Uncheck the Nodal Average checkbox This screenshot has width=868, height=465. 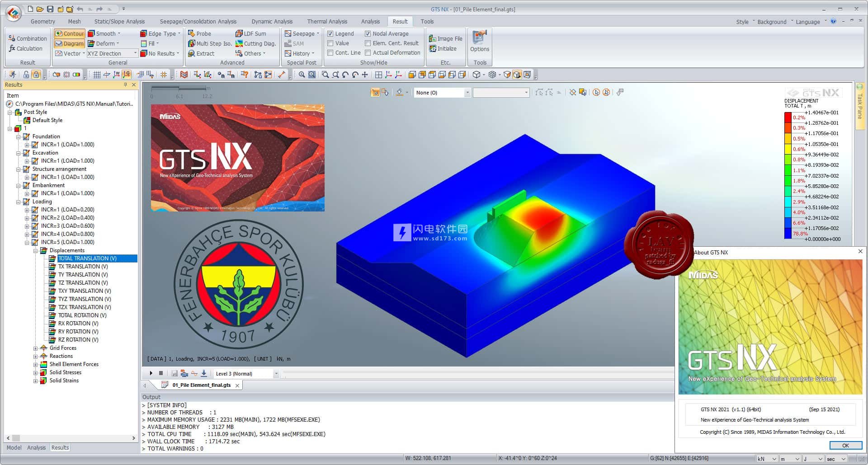pos(368,33)
